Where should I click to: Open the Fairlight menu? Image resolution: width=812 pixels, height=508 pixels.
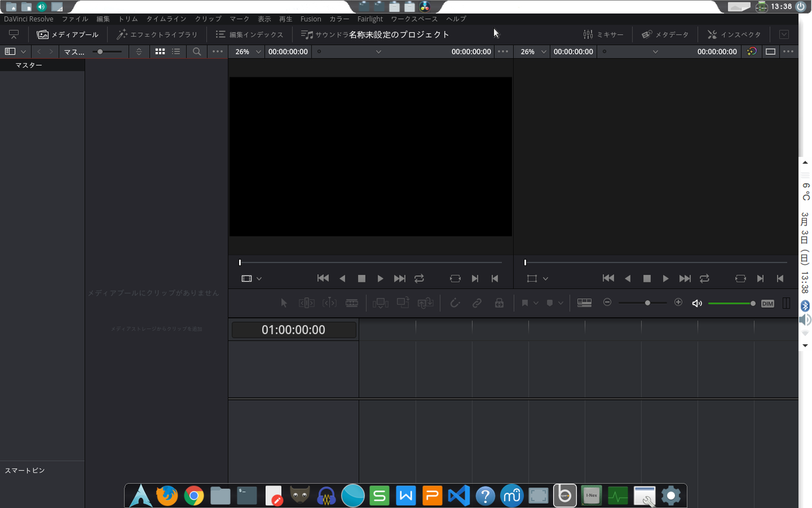370,19
